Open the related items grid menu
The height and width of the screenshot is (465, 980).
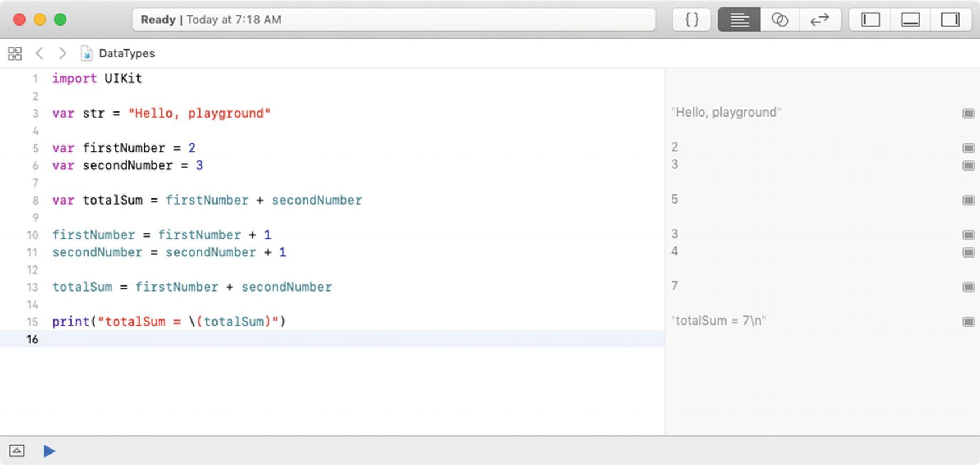15,53
